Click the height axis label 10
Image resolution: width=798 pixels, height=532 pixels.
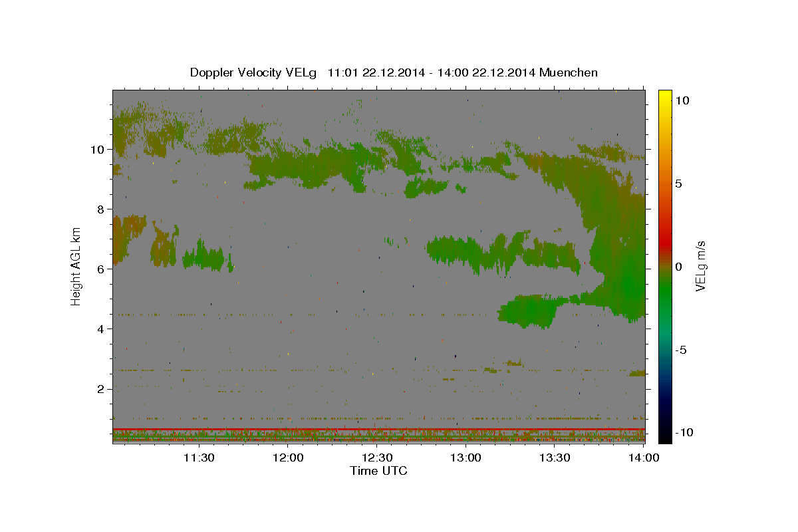click(x=98, y=150)
